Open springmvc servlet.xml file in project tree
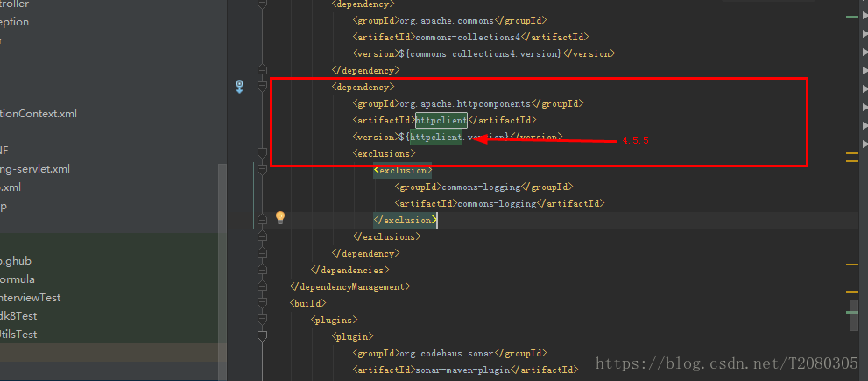 coord(35,169)
